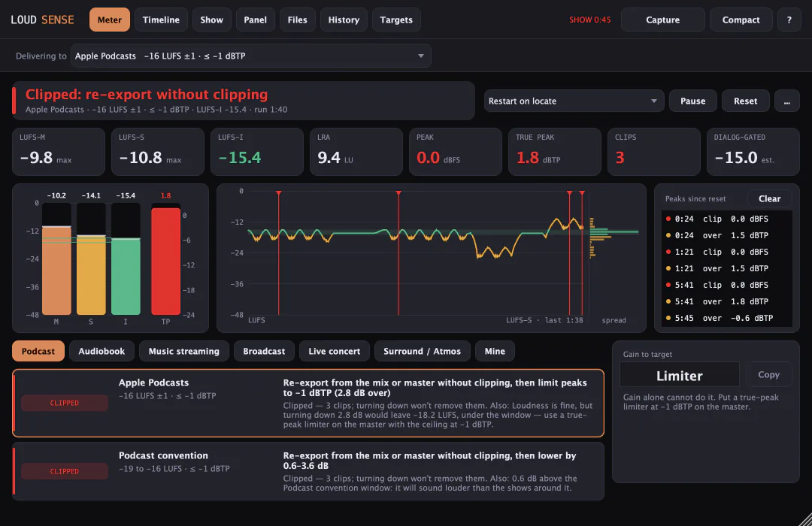Open the Panel tab
Image resolution: width=812 pixels, height=526 pixels.
pos(256,20)
